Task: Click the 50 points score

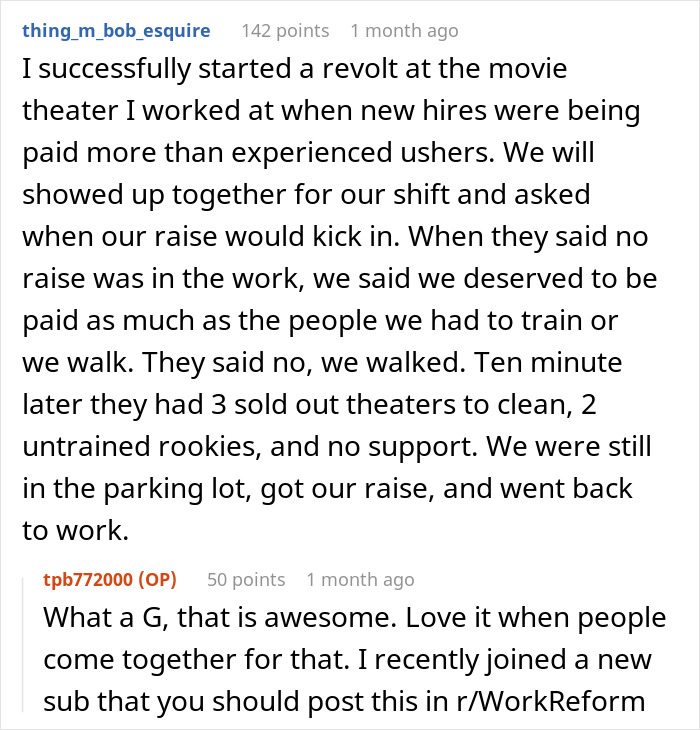Action: point(245,580)
